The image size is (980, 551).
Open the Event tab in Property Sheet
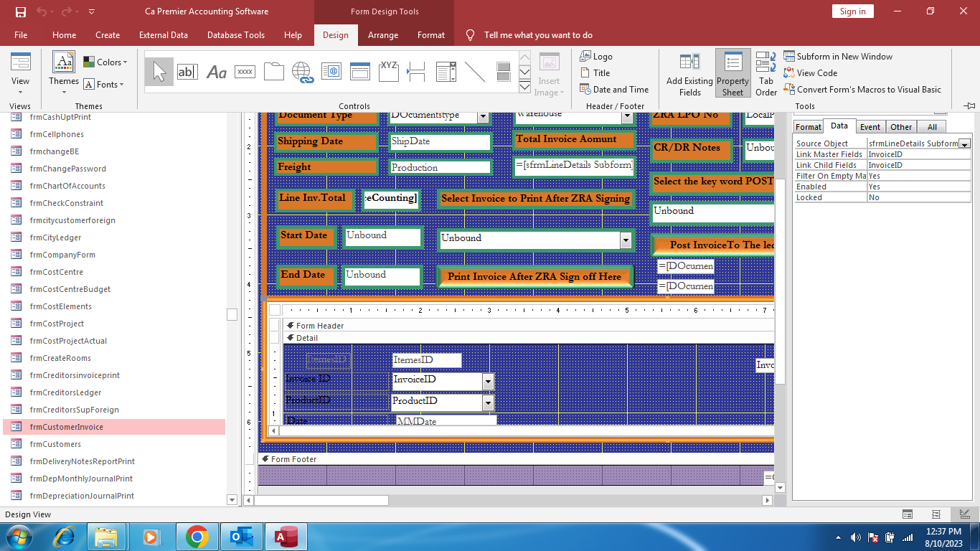[x=870, y=127]
